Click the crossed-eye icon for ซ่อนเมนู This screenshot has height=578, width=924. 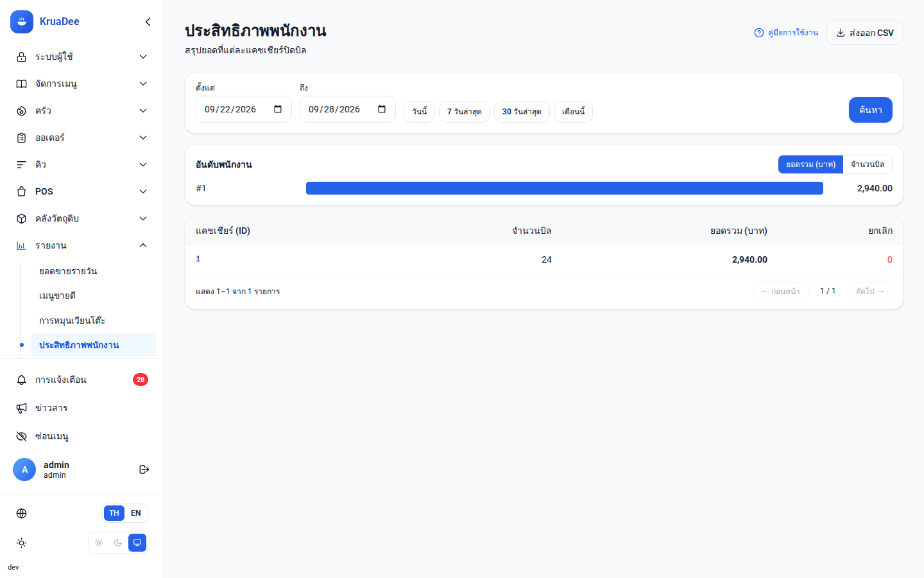21,436
